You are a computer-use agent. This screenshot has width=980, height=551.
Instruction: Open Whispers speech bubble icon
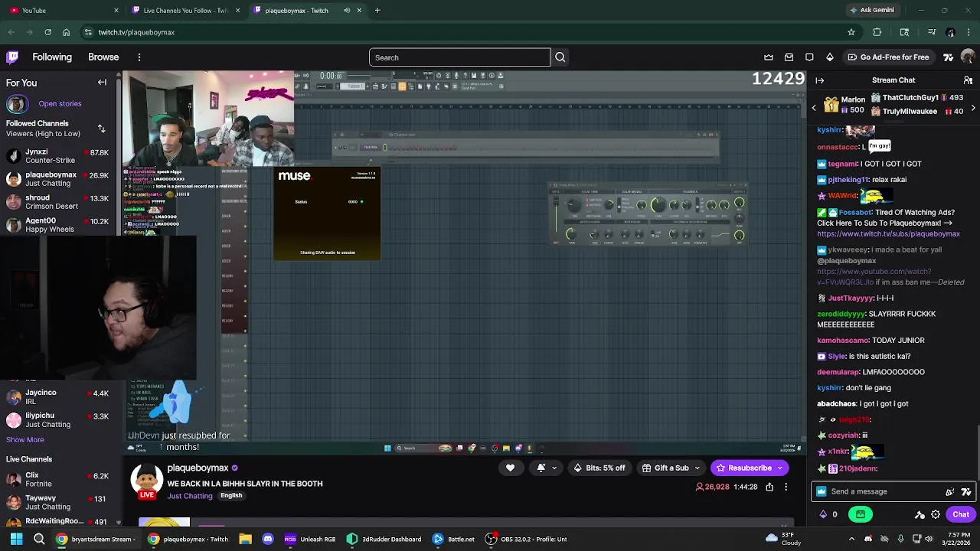point(809,57)
